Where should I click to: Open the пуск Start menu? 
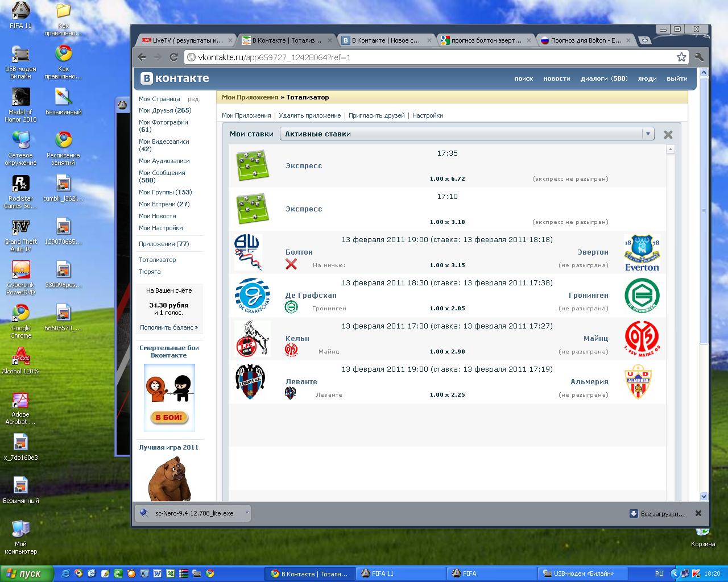pyautogui.click(x=27, y=573)
